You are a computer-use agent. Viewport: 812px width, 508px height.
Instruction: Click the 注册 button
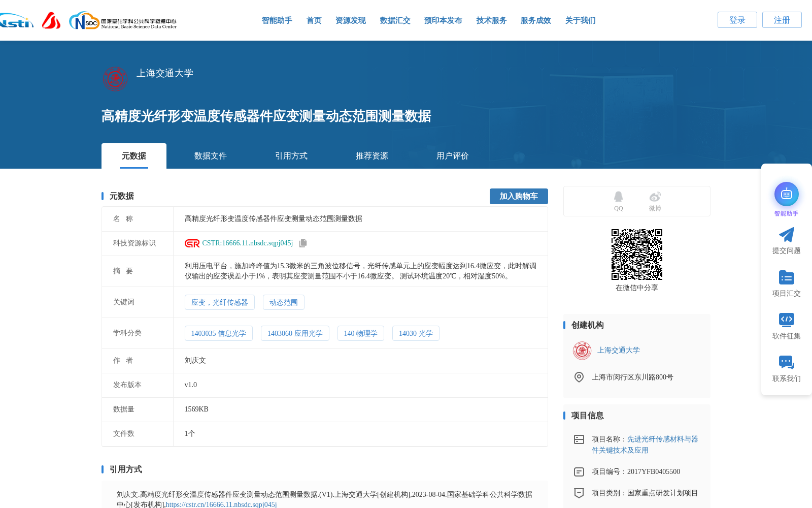point(782,20)
